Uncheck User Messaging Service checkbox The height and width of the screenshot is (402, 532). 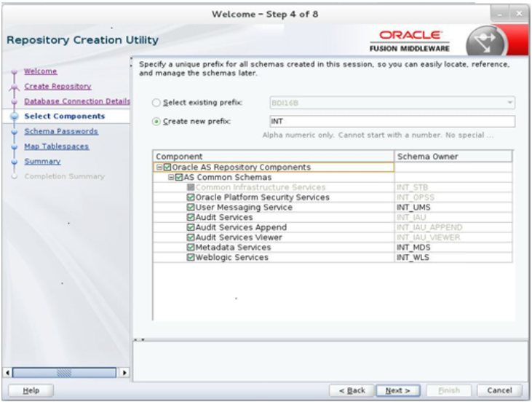pyautogui.click(x=191, y=207)
